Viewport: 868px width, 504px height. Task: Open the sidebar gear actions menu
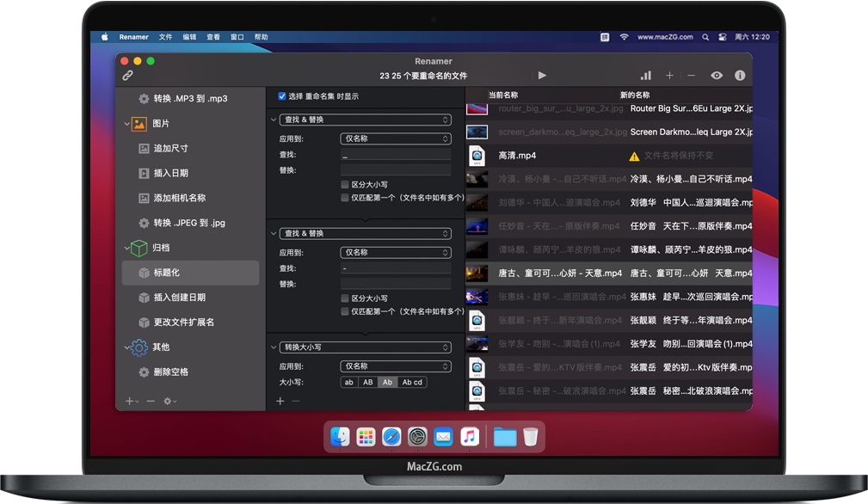click(x=170, y=401)
